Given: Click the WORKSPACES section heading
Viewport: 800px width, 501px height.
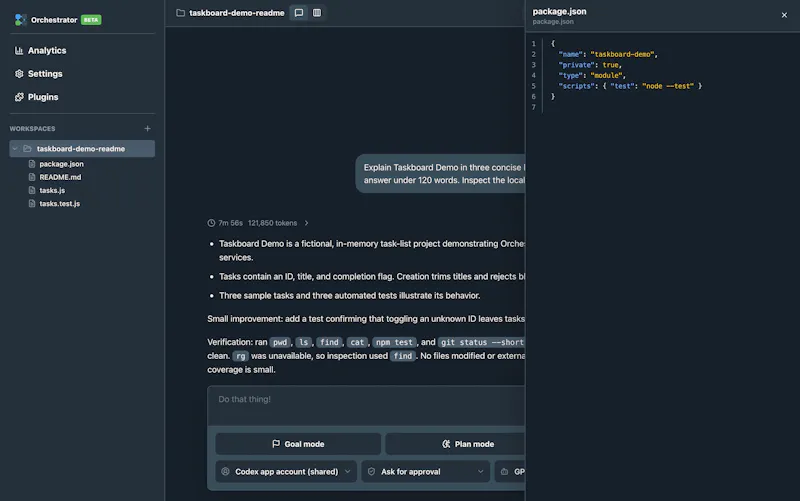Looking at the screenshot, I should [x=32, y=129].
